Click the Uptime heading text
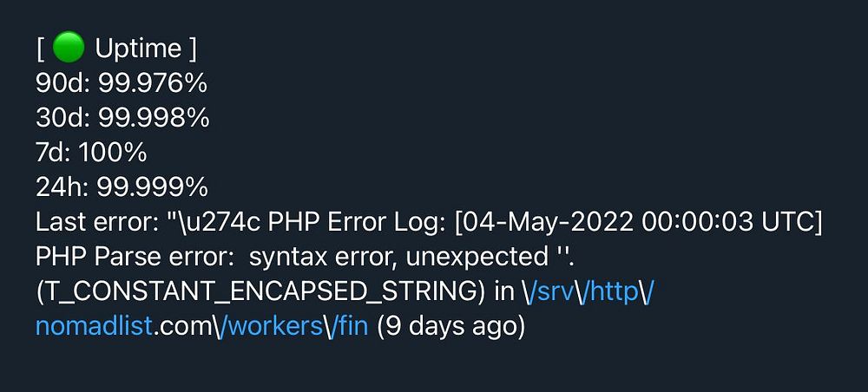The height and width of the screenshot is (392, 868). tap(138, 49)
